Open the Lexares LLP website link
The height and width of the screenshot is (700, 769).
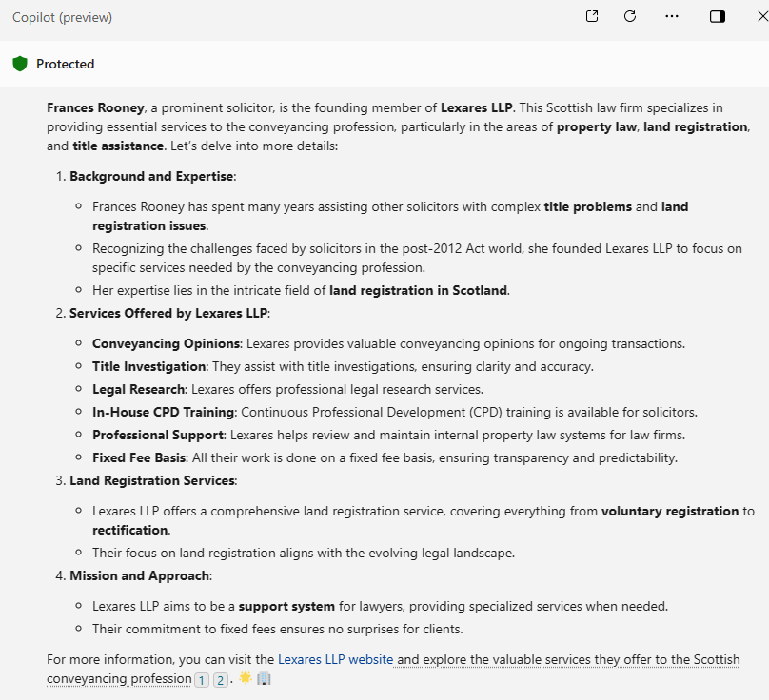[335, 659]
